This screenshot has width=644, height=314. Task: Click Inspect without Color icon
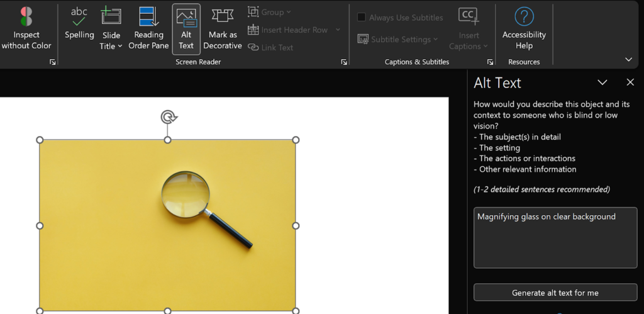click(26, 17)
